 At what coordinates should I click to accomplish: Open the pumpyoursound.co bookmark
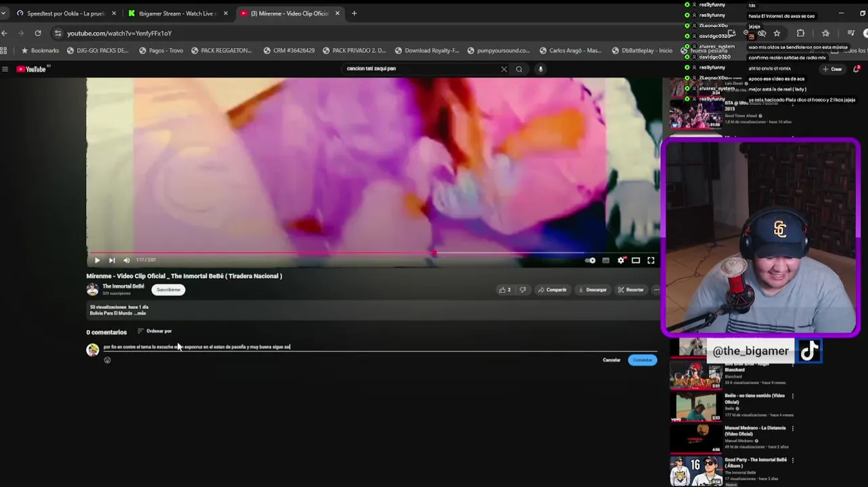click(499, 51)
